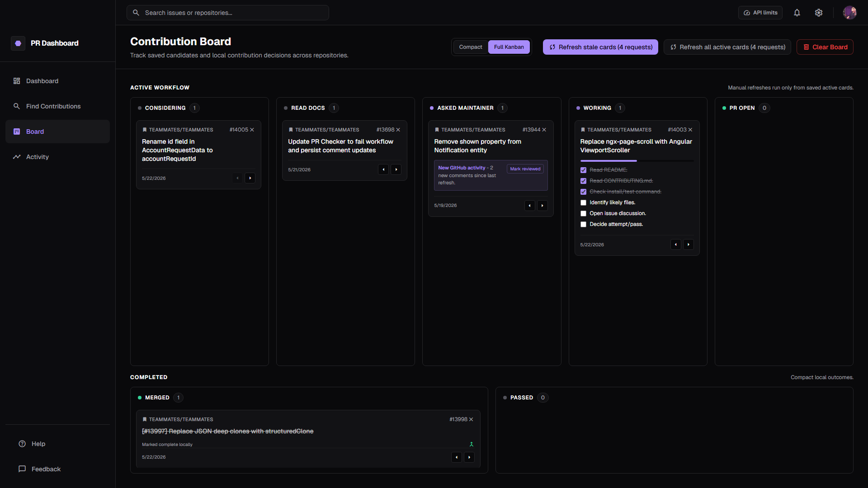The width and height of the screenshot is (868, 488).
Task: Click checklist progress bar on card #14003
Action: click(637, 161)
